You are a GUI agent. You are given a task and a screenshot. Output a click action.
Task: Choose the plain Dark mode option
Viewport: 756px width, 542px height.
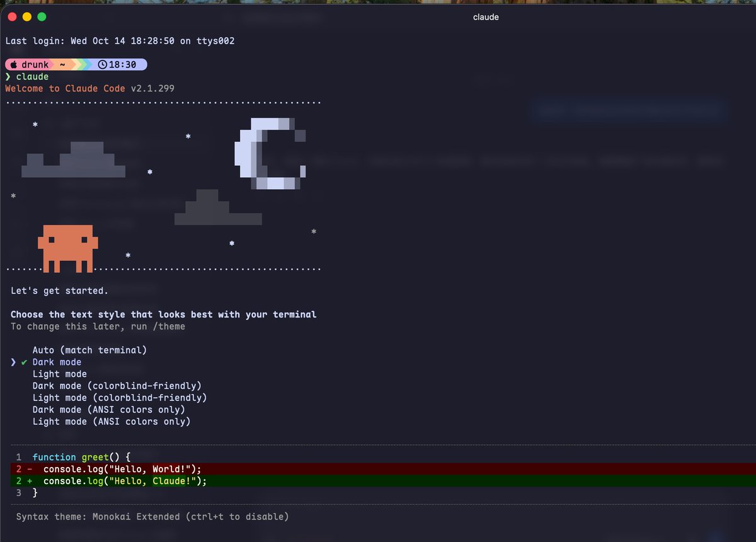pos(57,362)
